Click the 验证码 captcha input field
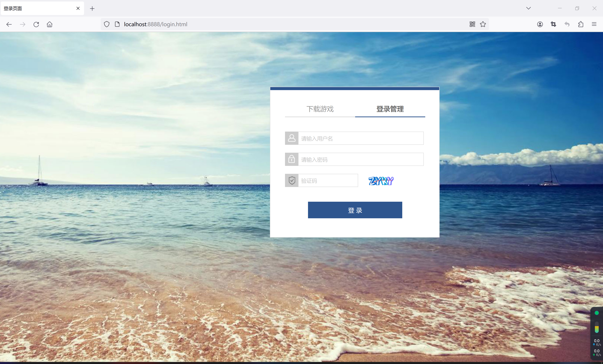Viewport: 603px width, 364px height. 328,181
